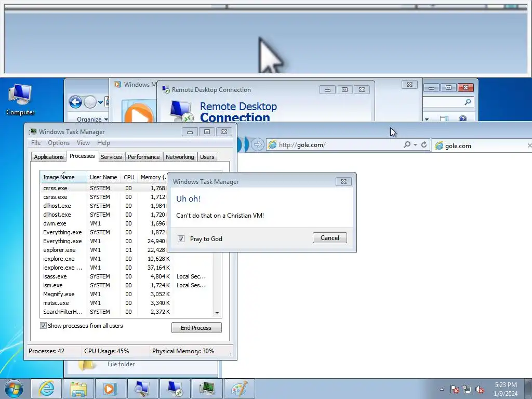Click Internet Explorer forward arrow button
The width and height of the screenshot is (532, 399).
click(x=258, y=144)
